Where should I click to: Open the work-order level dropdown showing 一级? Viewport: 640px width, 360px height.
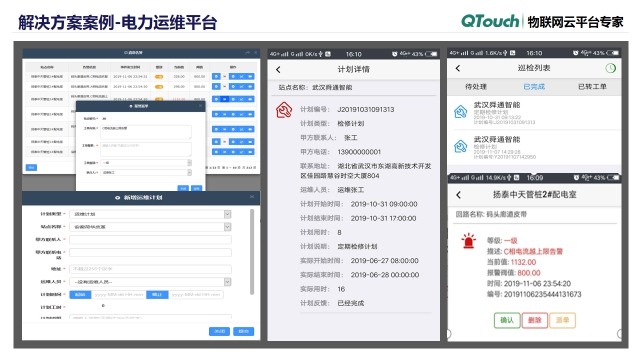point(146,162)
